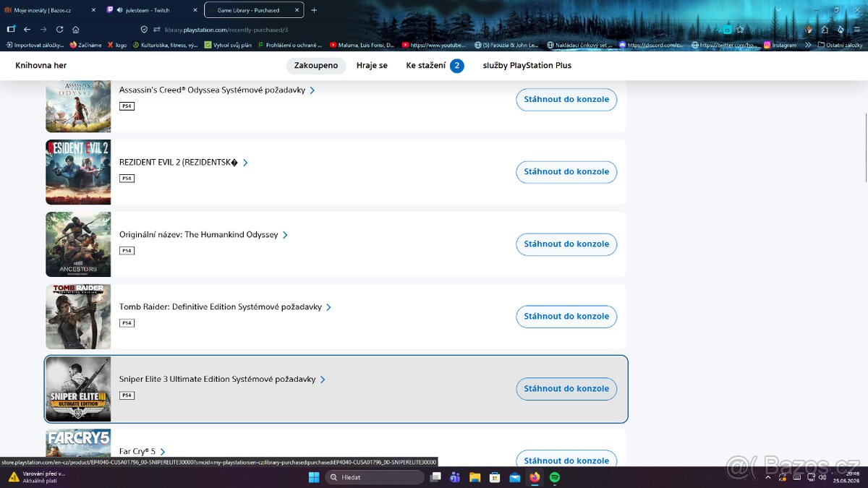This screenshot has width=868, height=488.
Task: Select the Hraje se tab
Action: click(x=372, y=66)
